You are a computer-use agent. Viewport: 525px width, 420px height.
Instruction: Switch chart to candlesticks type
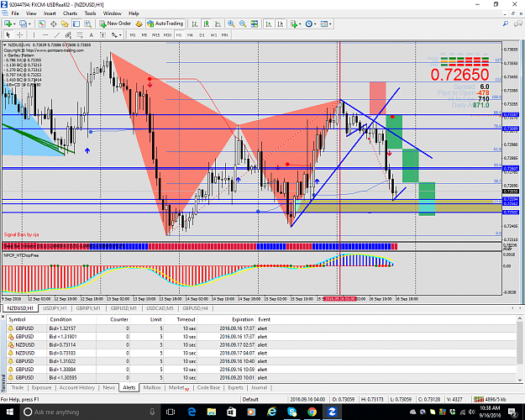tap(207, 24)
